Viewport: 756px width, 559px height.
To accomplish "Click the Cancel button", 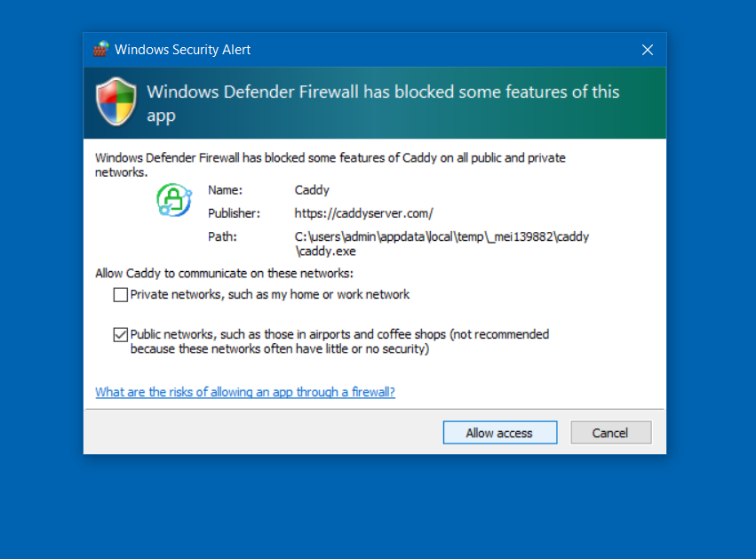I will point(611,433).
